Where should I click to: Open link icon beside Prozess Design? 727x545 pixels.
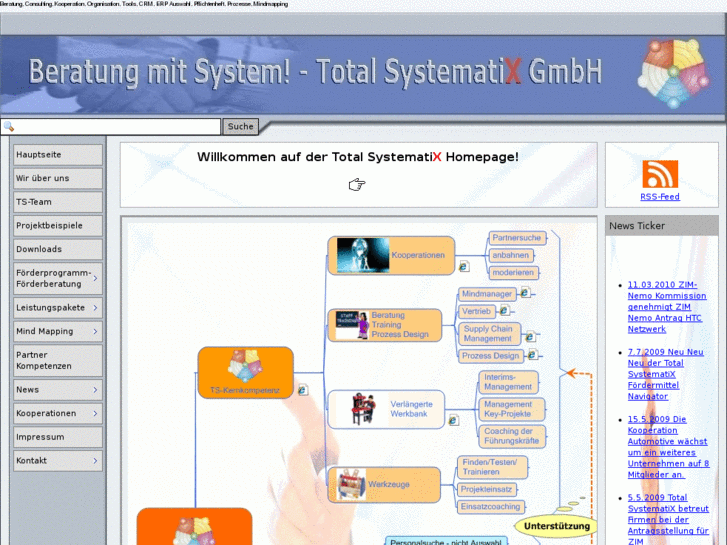(532, 355)
